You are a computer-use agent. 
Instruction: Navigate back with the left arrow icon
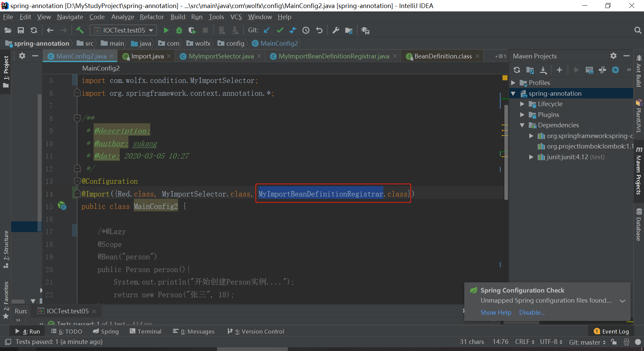click(x=50, y=30)
